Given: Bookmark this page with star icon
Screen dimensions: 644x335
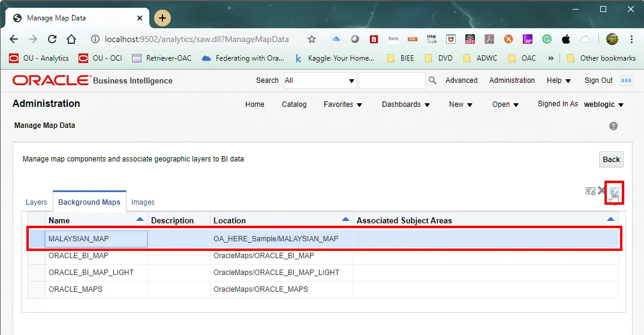Looking at the screenshot, I should coord(312,39).
